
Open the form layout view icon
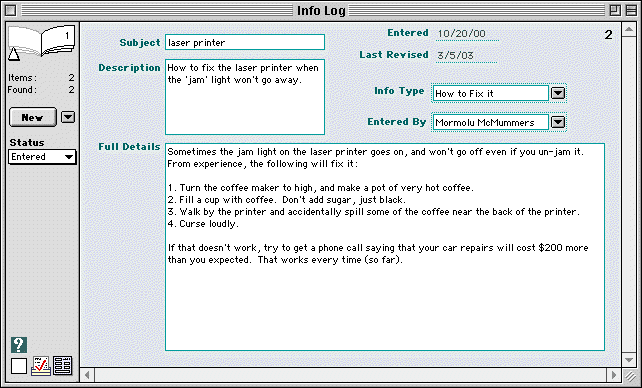[63, 365]
